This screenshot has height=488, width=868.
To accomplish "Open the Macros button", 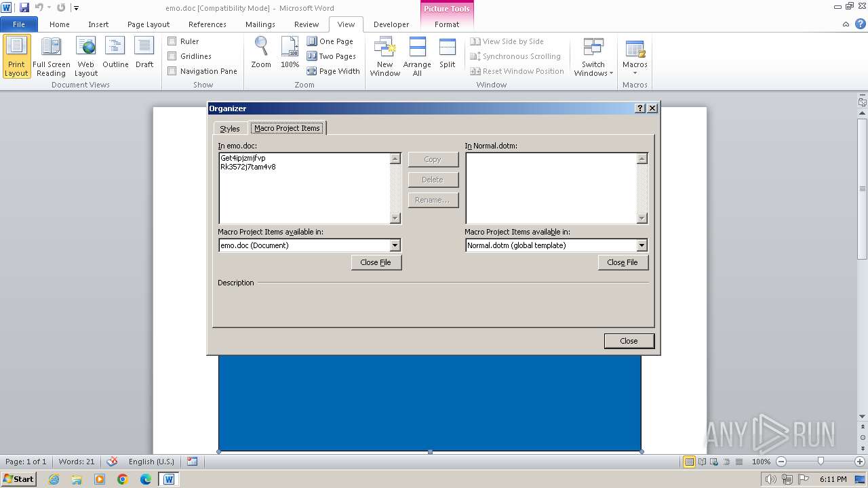I will 635,57.
